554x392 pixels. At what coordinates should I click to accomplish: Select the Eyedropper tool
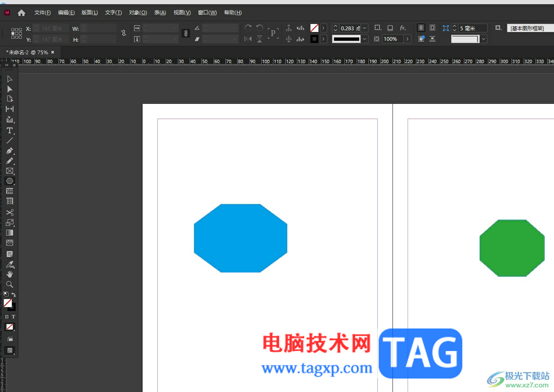pyautogui.click(x=10, y=264)
